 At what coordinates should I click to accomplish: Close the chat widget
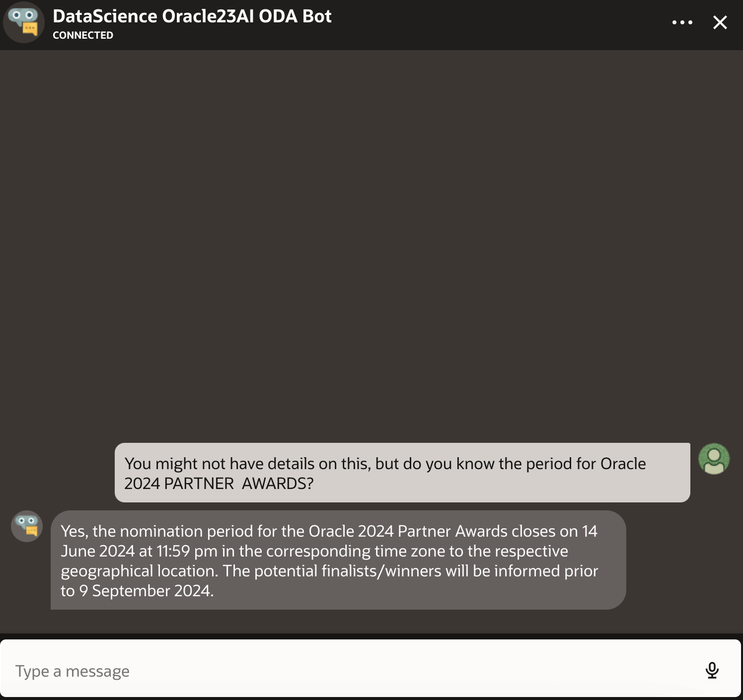(x=720, y=22)
